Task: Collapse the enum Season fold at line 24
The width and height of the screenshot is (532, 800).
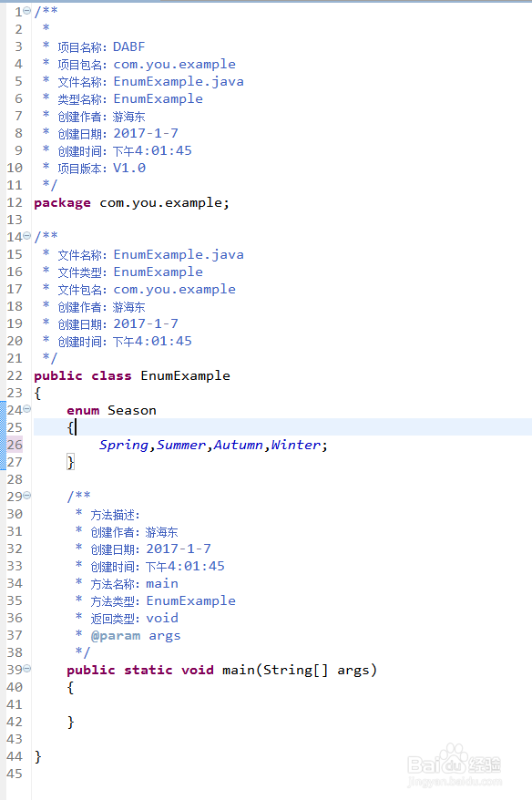Action: coord(27,409)
